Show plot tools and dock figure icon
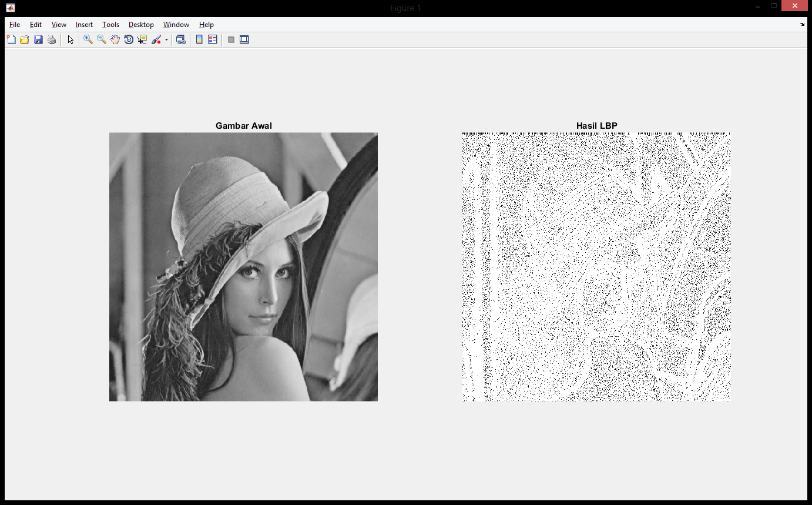812x505 pixels. [x=244, y=40]
